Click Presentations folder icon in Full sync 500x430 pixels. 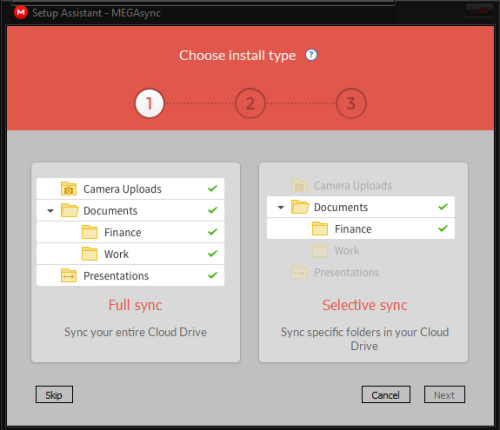69,275
